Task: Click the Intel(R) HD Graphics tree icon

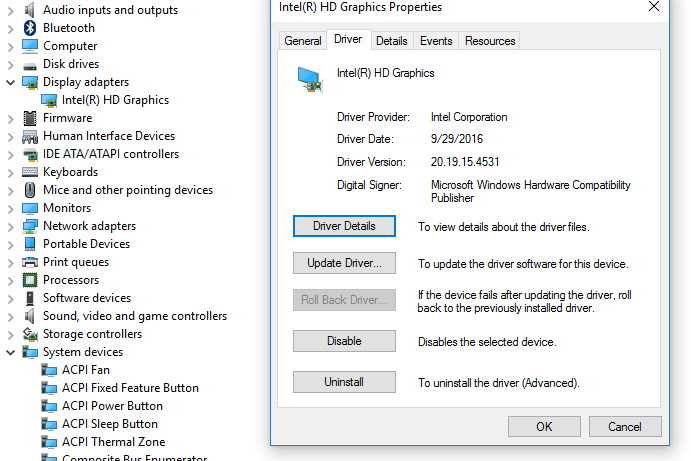Action: (48, 100)
